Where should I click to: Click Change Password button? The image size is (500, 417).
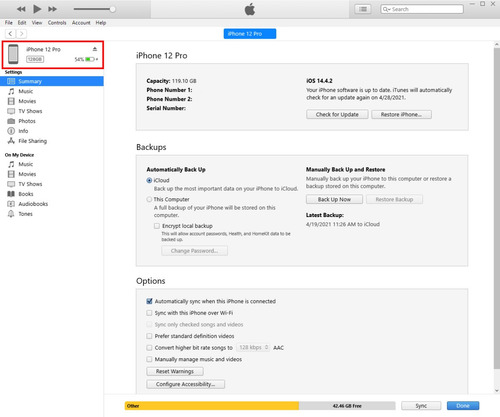[195, 251]
